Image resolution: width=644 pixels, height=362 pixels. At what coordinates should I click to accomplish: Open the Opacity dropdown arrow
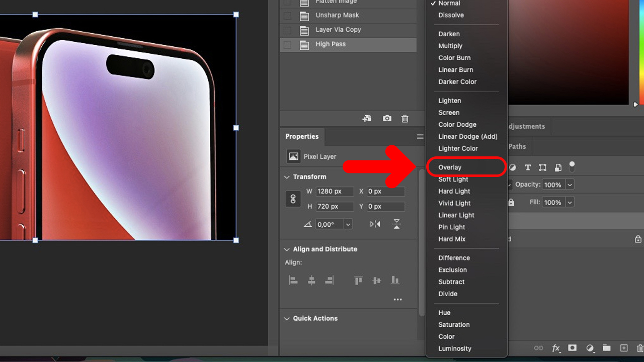tap(570, 185)
